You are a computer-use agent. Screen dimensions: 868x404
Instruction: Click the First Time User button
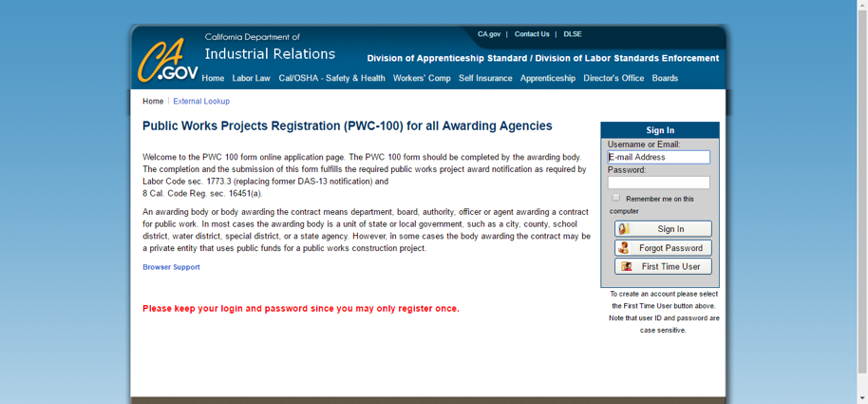[x=663, y=266]
